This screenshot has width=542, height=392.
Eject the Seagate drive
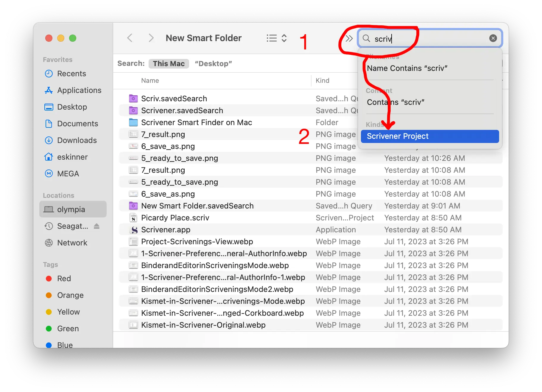pos(96,226)
